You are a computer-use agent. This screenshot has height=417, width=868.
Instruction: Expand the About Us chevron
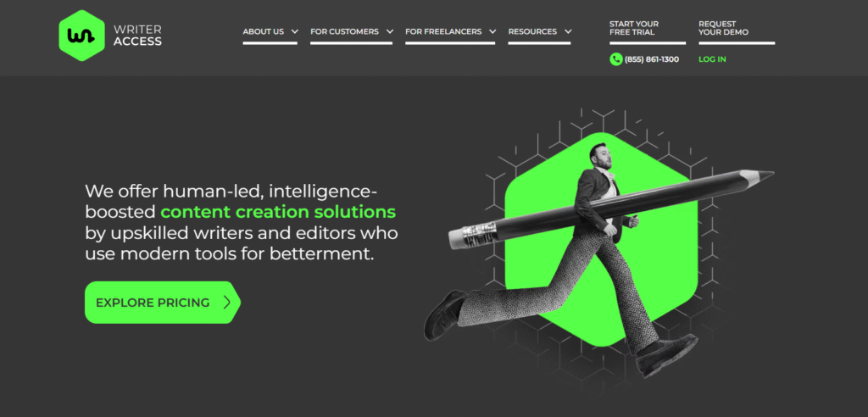point(294,31)
